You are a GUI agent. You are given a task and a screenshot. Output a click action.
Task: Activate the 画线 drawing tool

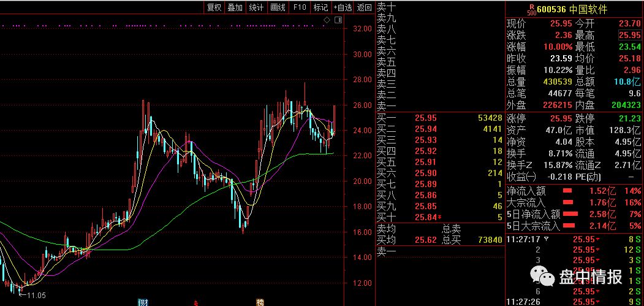(x=278, y=7)
